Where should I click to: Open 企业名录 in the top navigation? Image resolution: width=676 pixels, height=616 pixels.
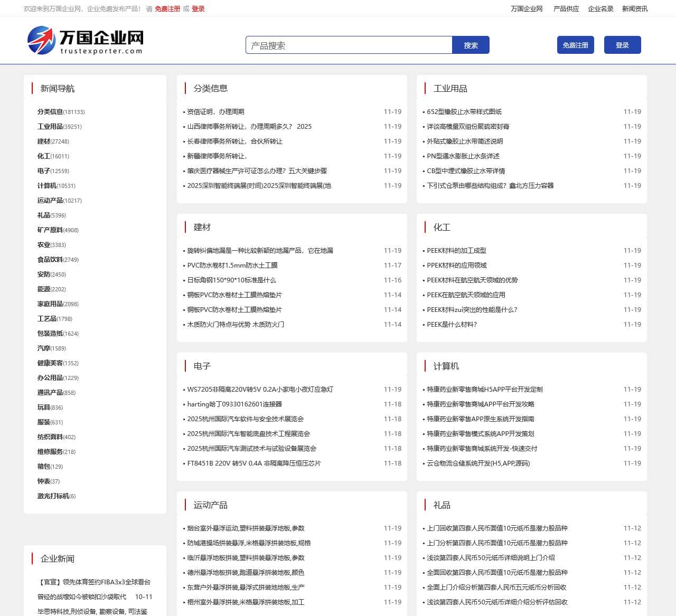[x=599, y=8]
